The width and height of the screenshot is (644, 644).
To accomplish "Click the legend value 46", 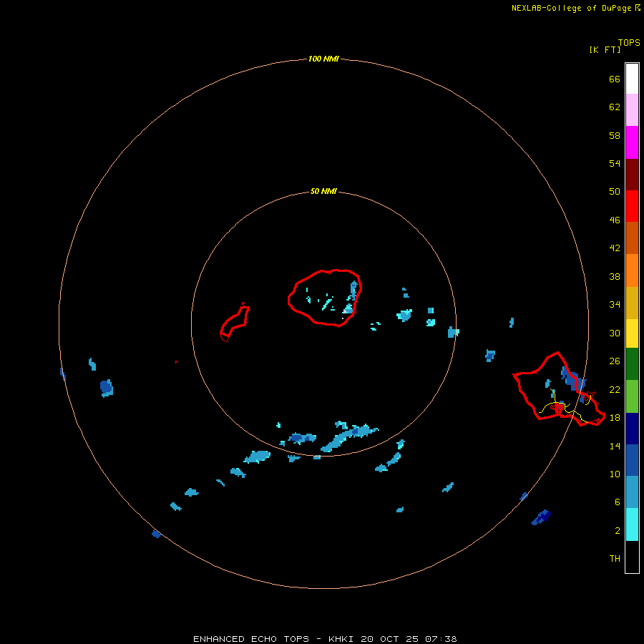I will tap(615, 220).
